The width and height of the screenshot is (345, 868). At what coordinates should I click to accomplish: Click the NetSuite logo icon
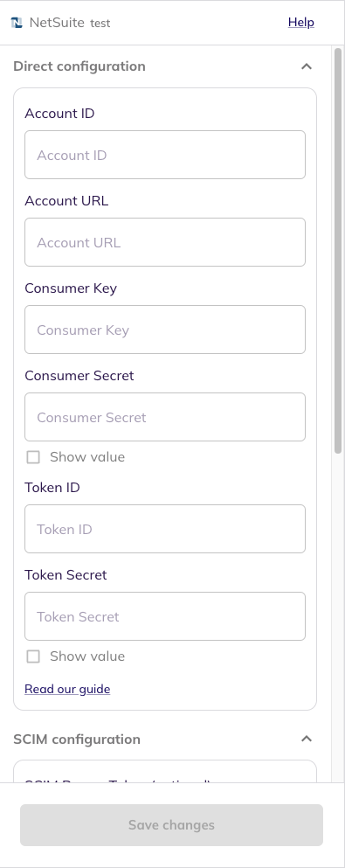click(17, 23)
